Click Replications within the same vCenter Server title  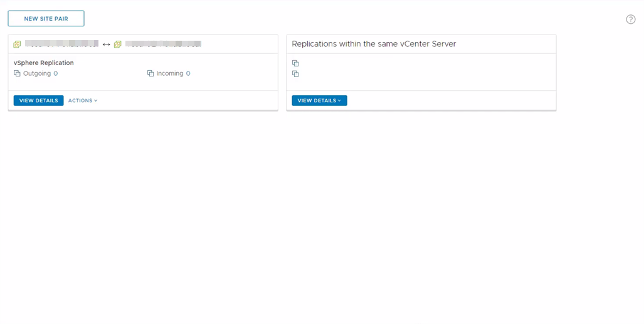(374, 44)
